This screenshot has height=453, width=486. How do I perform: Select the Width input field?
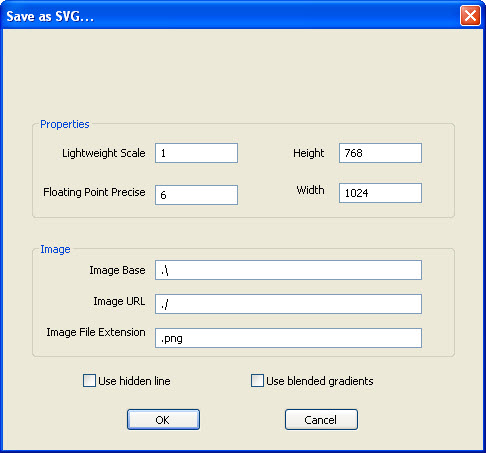coord(380,193)
